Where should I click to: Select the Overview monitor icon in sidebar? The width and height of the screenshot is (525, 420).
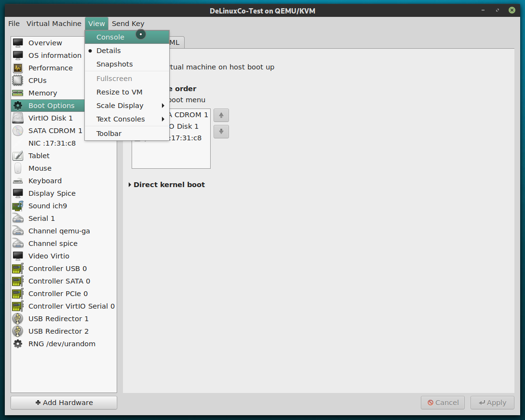click(x=18, y=43)
